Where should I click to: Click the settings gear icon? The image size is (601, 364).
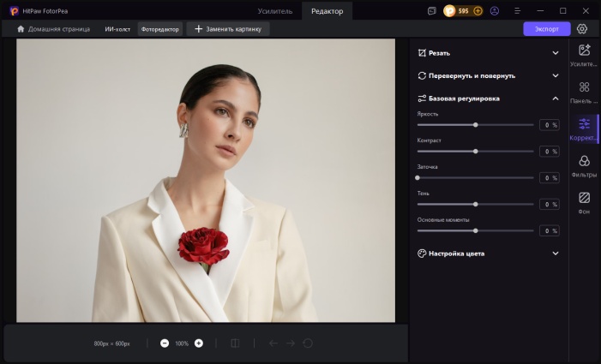click(582, 28)
